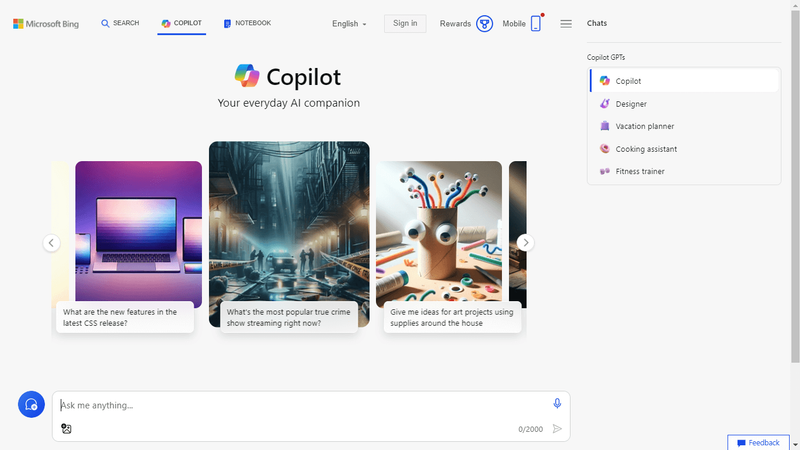Add an image with the image icon

(66, 429)
